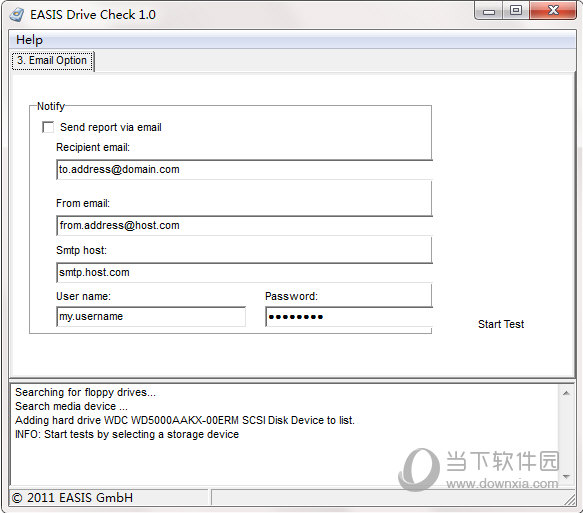This screenshot has width=583, height=513.
Task: Click the 'Adding hard drive WDC' log line
Action: pos(185,420)
